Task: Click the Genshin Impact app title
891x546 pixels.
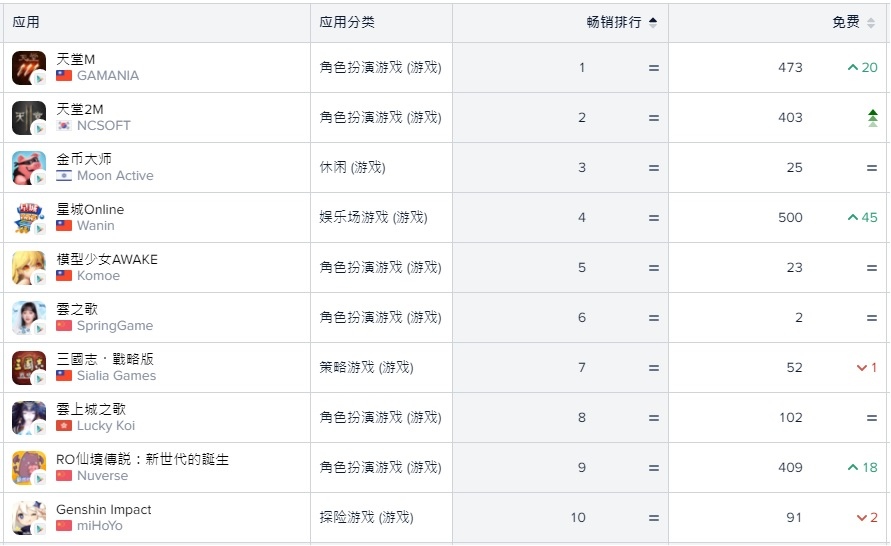Action: point(103,510)
